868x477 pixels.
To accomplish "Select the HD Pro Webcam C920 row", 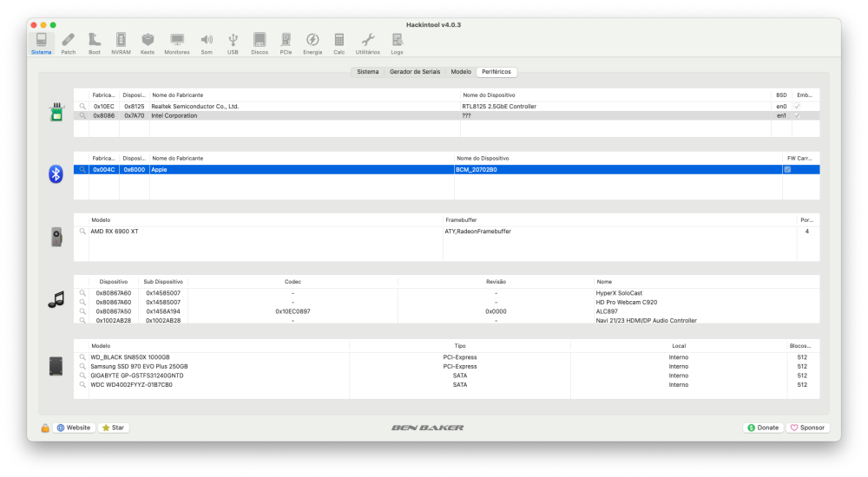I will [446, 302].
